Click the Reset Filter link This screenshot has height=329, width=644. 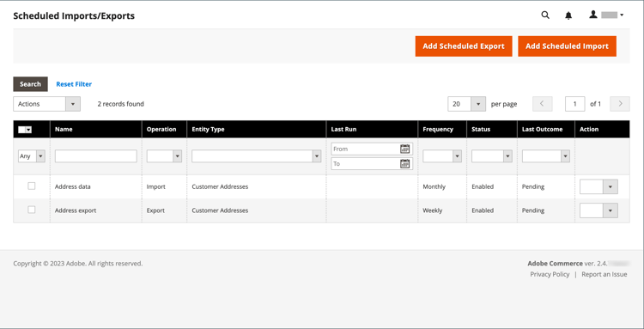point(74,84)
